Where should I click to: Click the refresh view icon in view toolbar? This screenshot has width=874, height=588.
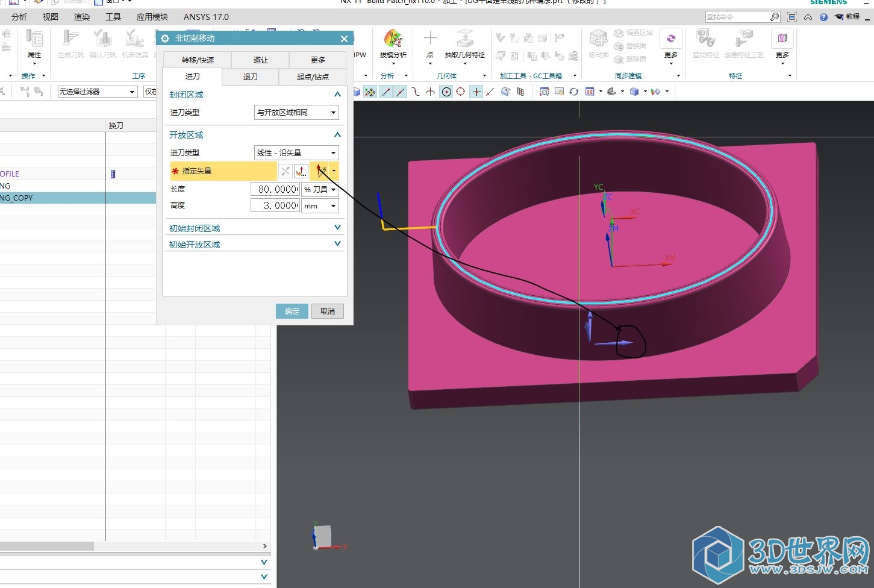pos(574,92)
